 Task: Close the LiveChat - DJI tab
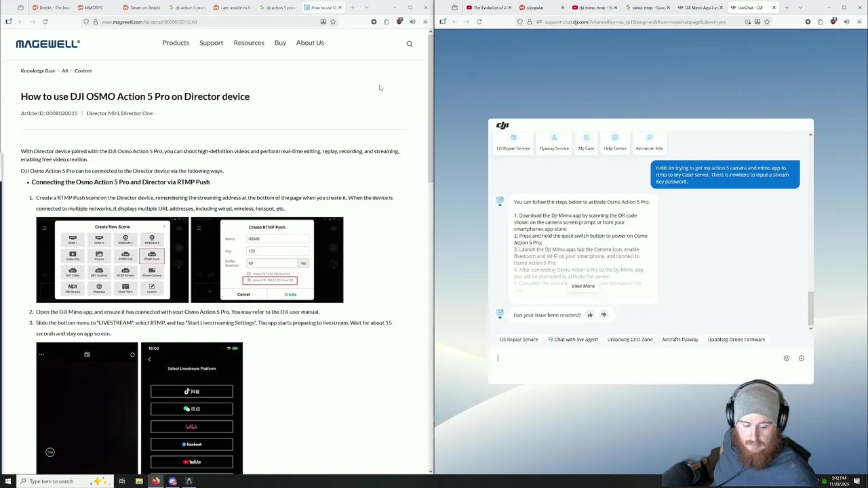(x=774, y=7)
